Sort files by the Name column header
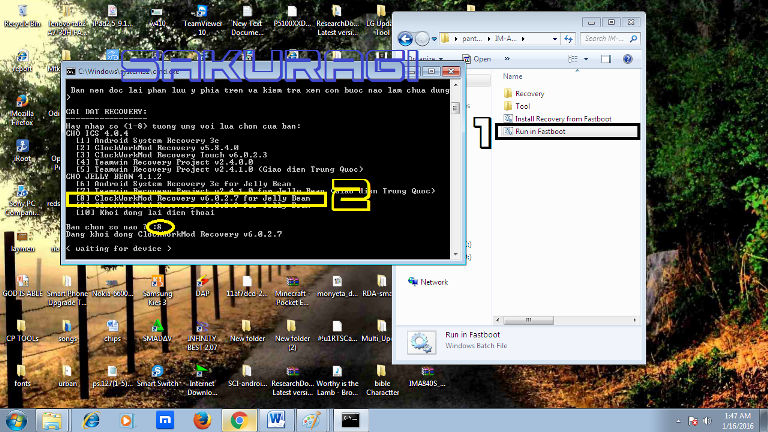 pos(513,76)
